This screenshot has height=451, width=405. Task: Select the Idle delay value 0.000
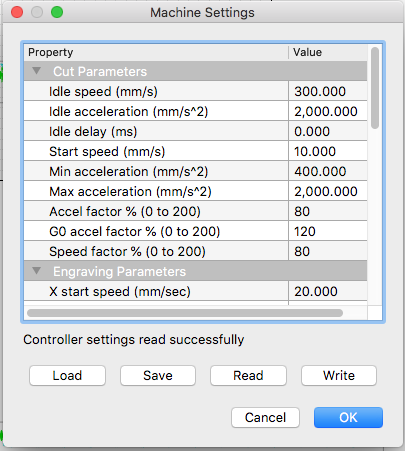328,131
